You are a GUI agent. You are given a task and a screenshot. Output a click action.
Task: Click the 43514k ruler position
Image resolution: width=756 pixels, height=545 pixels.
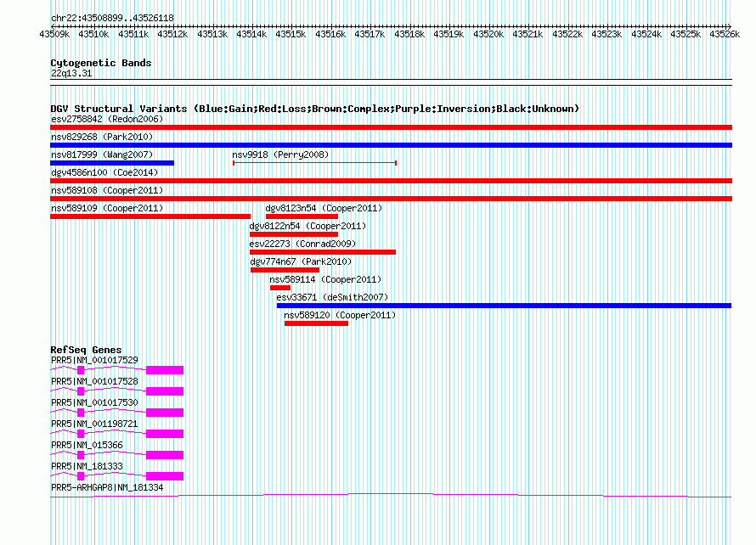click(x=251, y=34)
